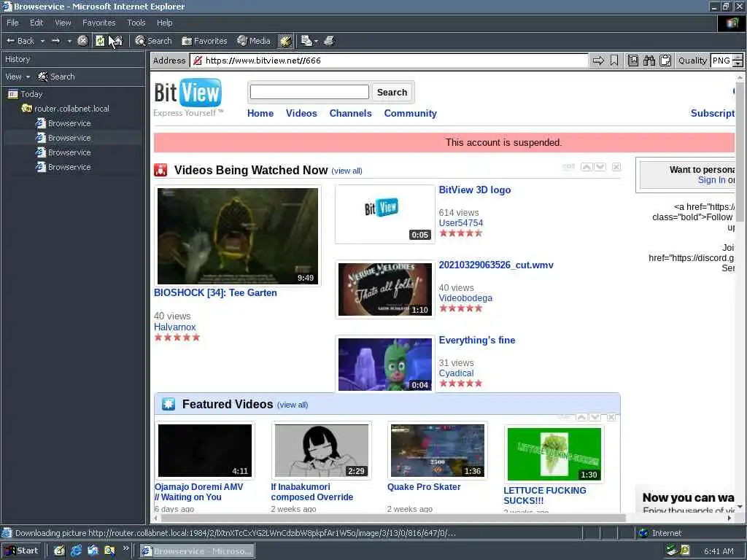Click the bookmark ribbon icon beside address bar
This screenshot has width=747, height=560.
[x=614, y=61]
